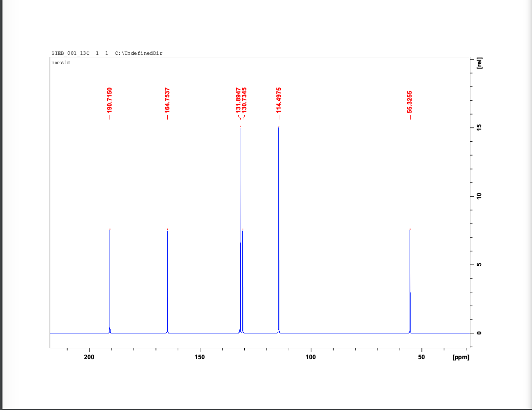Click the 100 mark on the ppm axis
The height and width of the screenshot is (410, 532).
tap(311, 357)
